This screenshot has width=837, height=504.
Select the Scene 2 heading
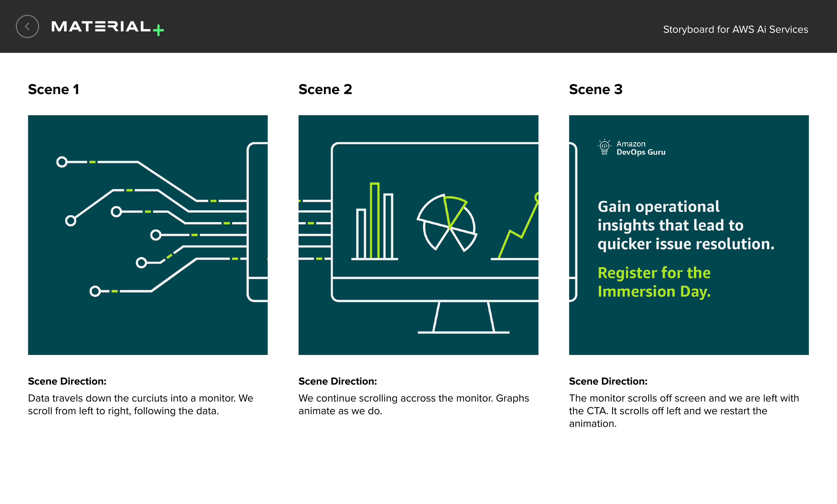(x=325, y=89)
